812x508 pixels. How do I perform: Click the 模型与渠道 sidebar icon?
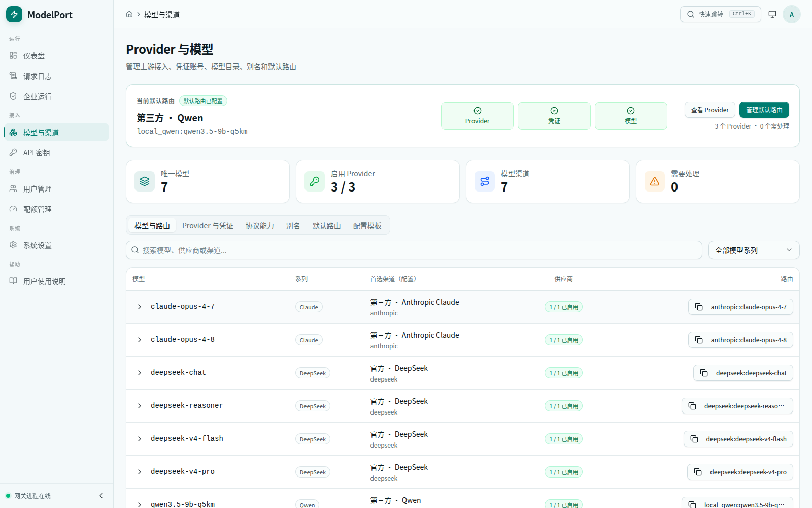click(13, 132)
